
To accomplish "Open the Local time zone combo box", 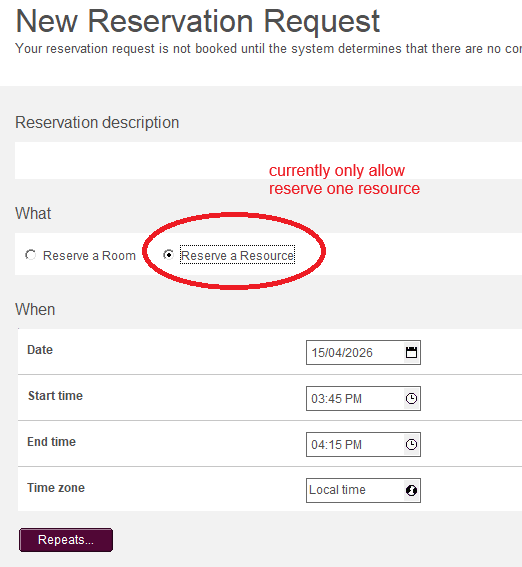I will pos(363,490).
